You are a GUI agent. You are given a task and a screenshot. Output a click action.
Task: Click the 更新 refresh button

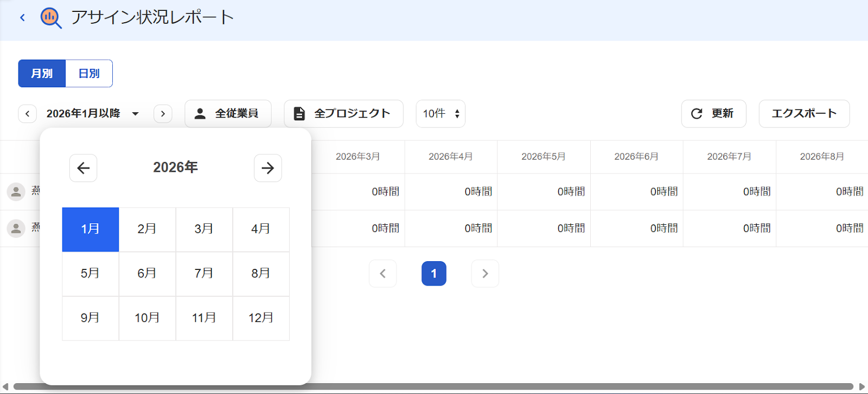coord(713,114)
